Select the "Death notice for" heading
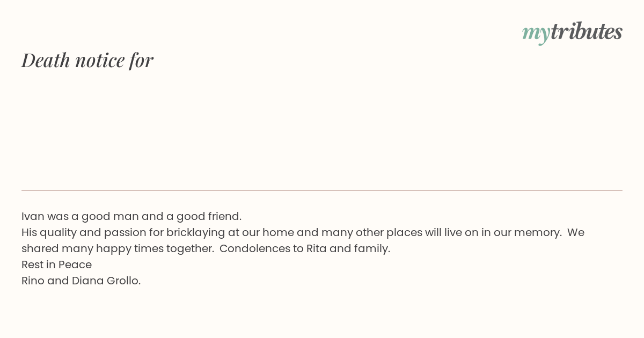 (87, 60)
